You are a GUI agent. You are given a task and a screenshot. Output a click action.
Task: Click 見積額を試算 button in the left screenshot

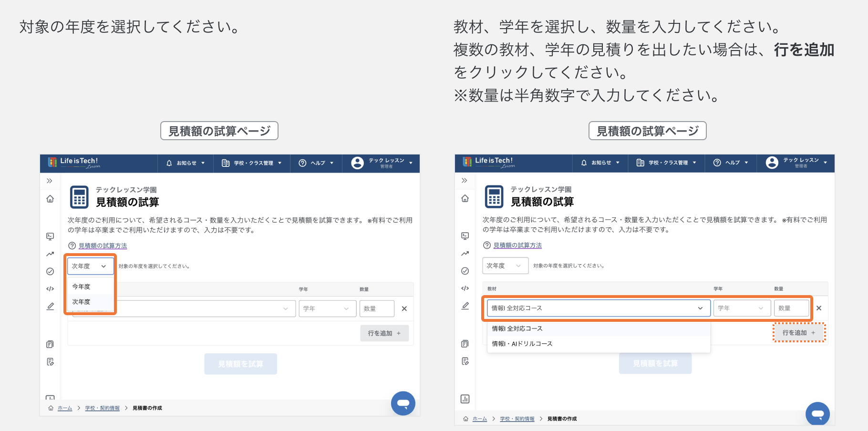click(240, 364)
